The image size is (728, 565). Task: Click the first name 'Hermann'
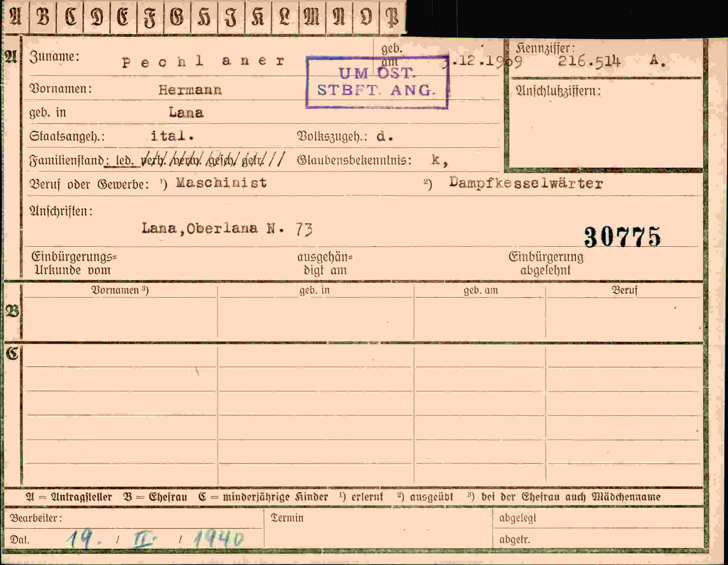[190, 90]
